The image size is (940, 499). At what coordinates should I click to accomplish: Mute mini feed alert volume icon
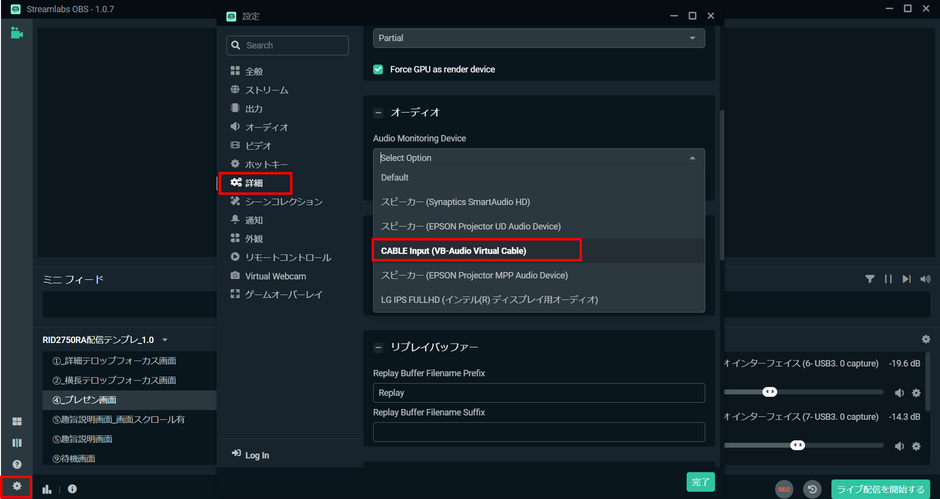click(926, 279)
